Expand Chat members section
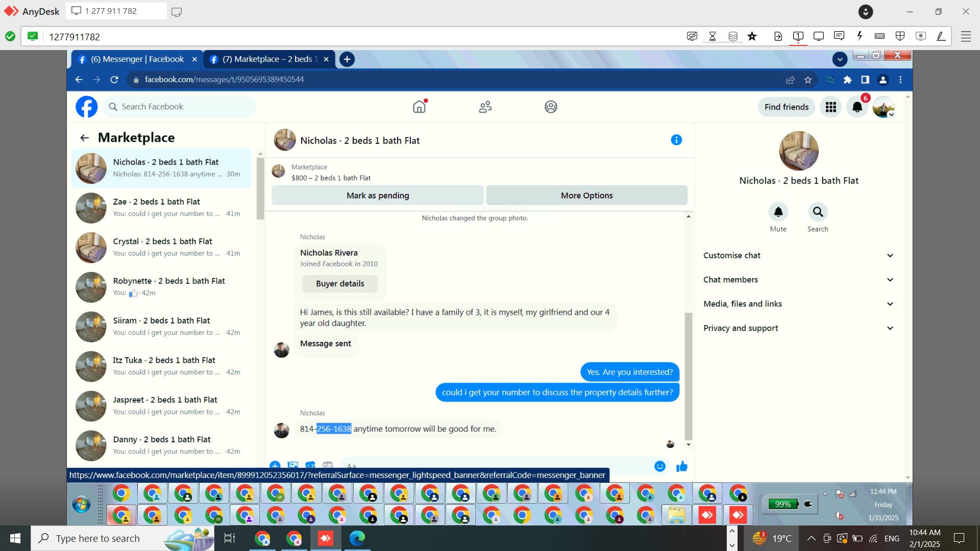Viewport: 980px width, 551px height. tap(798, 280)
